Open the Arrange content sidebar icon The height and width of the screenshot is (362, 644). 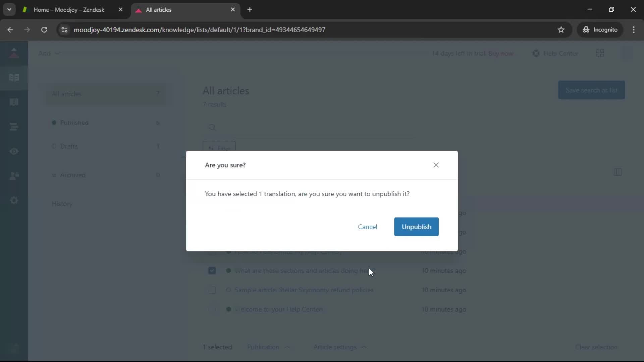pyautogui.click(x=14, y=127)
